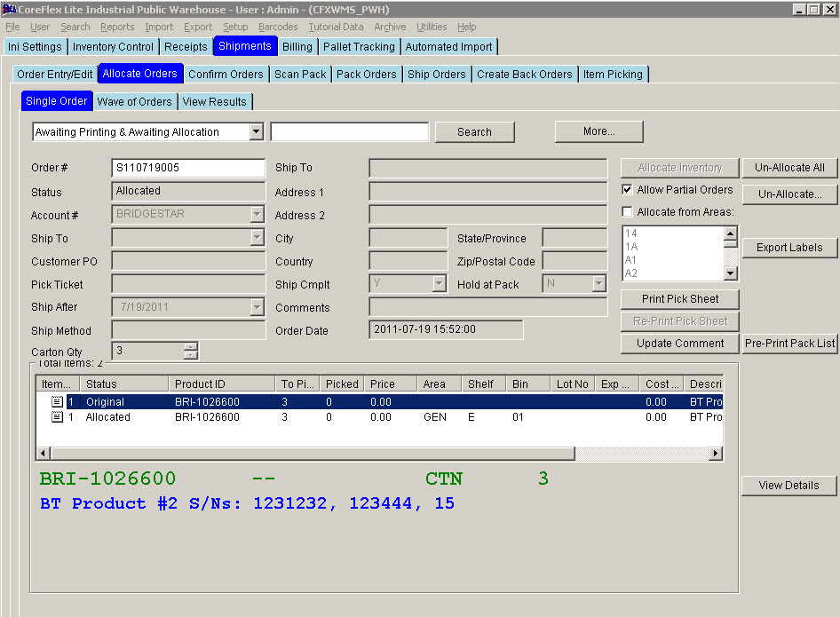
Task: Click the search text field
Action: tap(350, 131)
